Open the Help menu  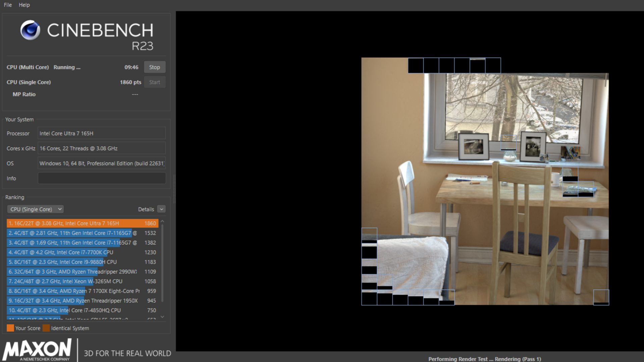pyautogui.click(x=24, y=5)
